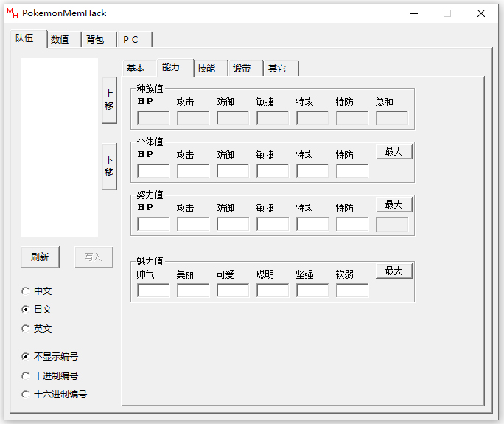The height and width of the screenshot is (424, 504).
Task: Open the 缎带 sub-tab
Action: (x=245, y=68)
